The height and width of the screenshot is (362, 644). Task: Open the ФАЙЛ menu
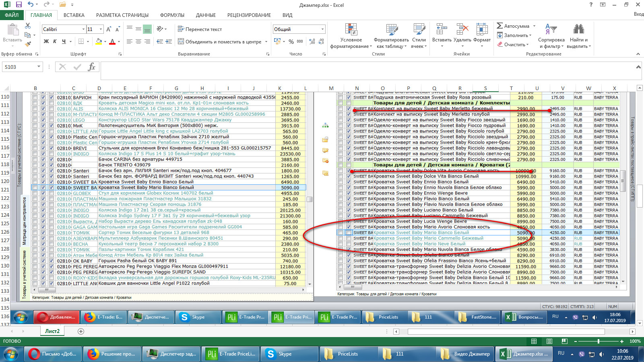click(x=12, y=15)
